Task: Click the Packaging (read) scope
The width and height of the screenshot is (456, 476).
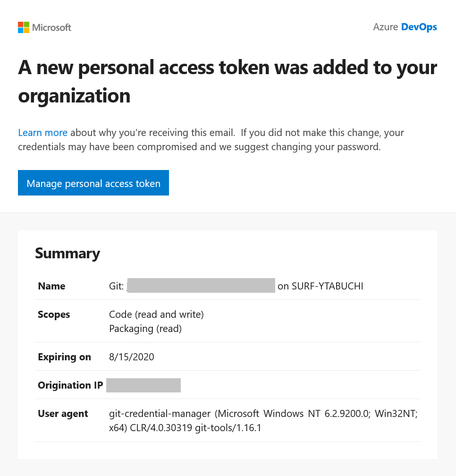Action: point(145,329)
